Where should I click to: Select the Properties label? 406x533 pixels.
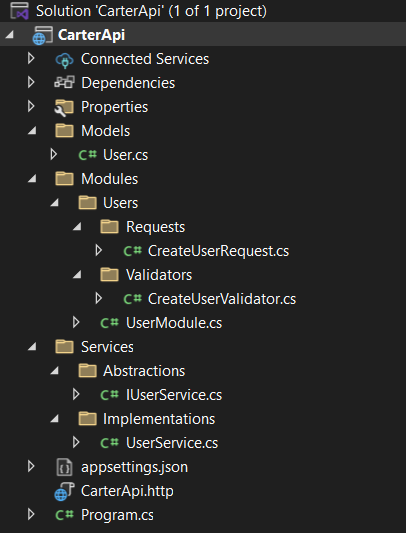click(x=115, y=107)
